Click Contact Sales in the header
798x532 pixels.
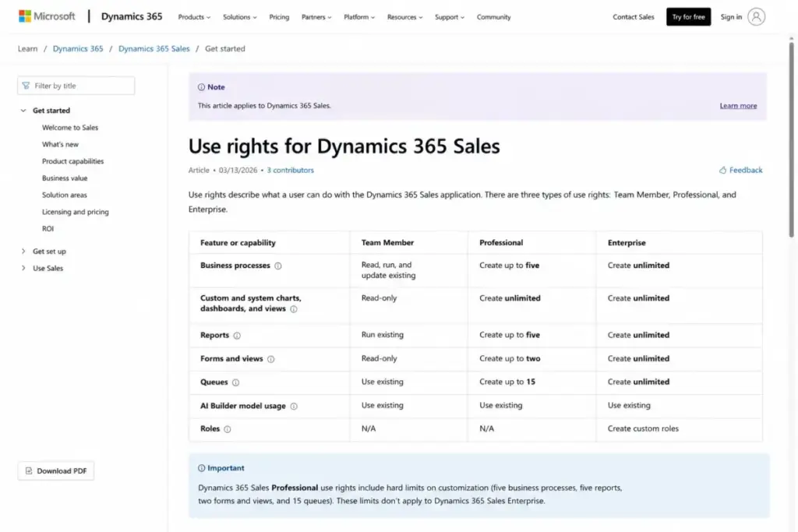(x=633, y=17)
